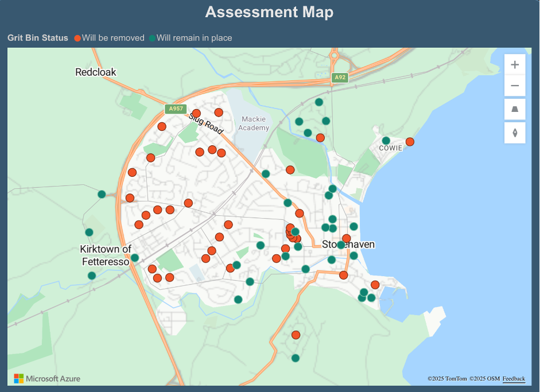Click the southernmost red grit bin marker
The width and height of the screenshot is (540, 392).
coord(296,335)
